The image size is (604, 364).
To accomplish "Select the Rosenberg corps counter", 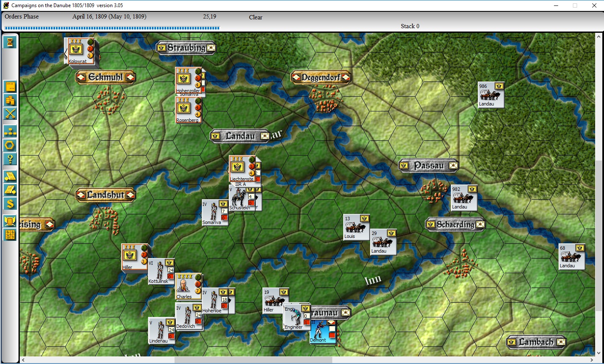I will (188, 110).
